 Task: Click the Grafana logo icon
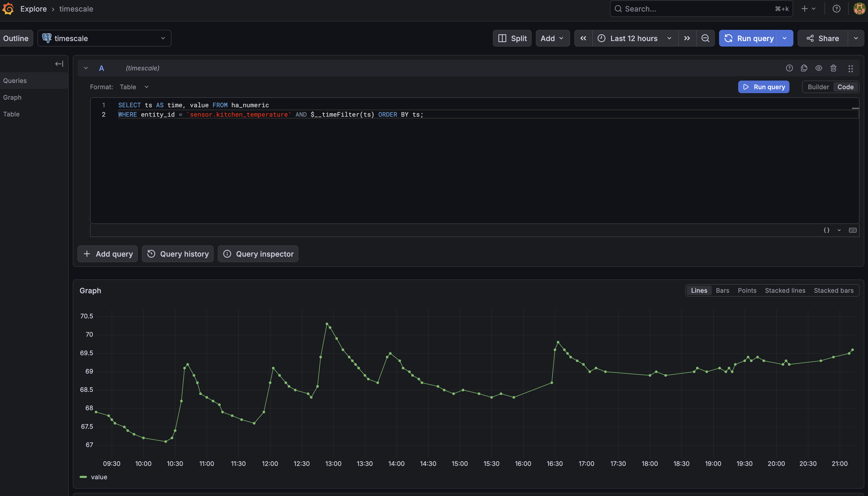pyautogui.click(x=8, y=9)
